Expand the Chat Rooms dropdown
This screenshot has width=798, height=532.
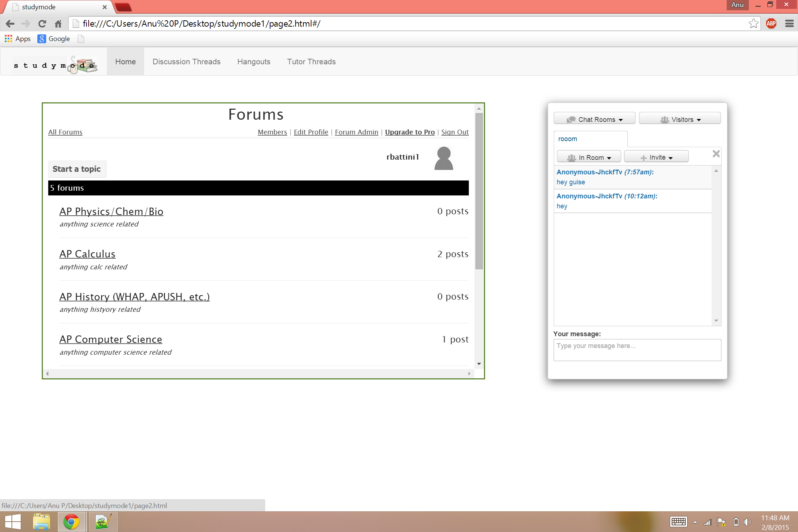pos(594,119)
